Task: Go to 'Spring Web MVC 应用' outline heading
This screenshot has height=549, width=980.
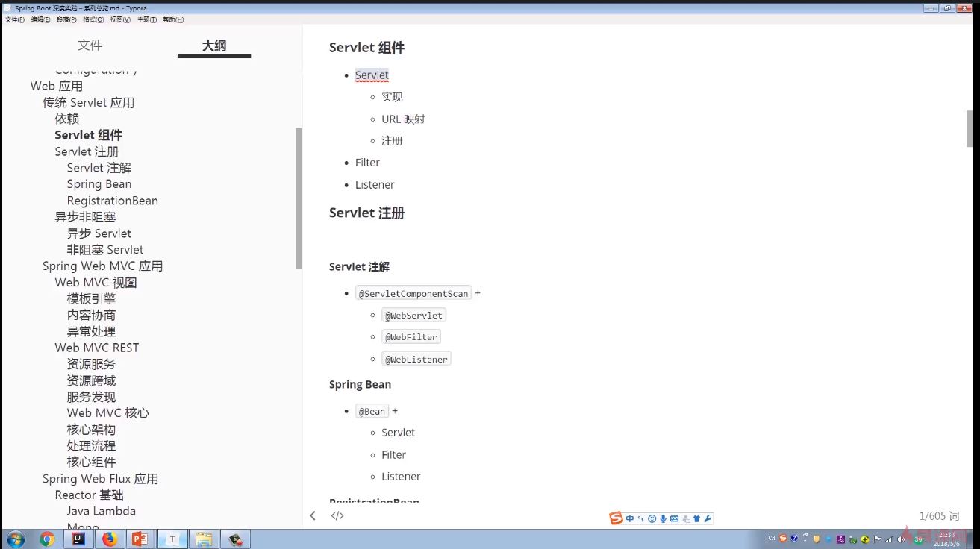Action: (x=102, y=266)
